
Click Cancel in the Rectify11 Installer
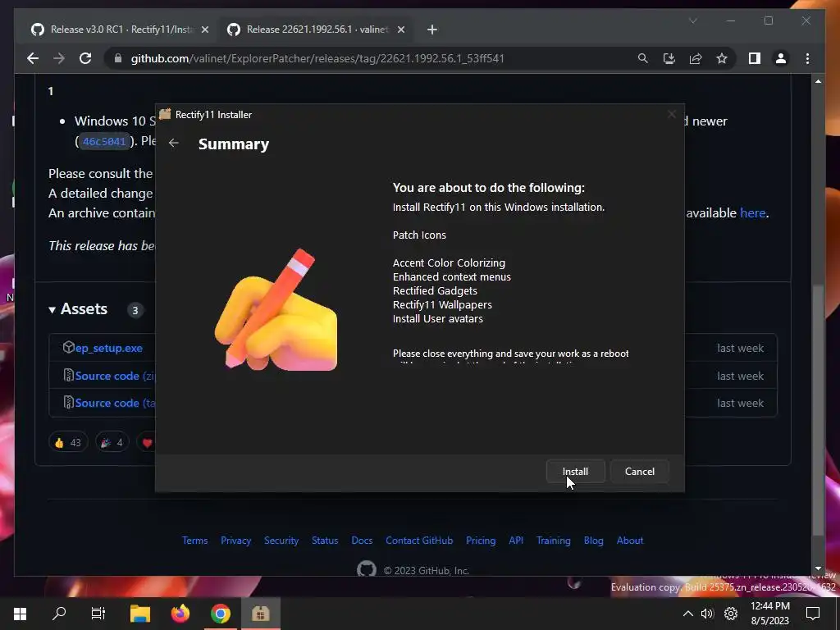(x=639, y=472)
